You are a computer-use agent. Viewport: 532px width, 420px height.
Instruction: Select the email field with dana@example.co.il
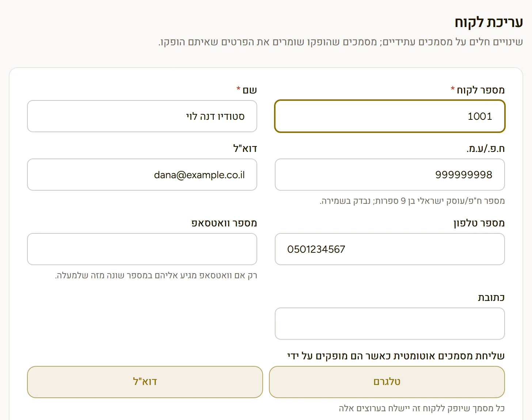point(142,175)
